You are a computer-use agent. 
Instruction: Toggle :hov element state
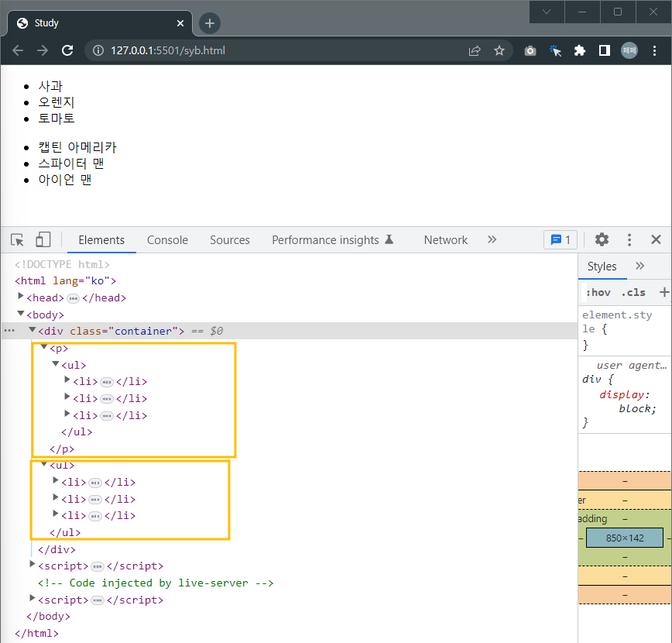click(598, 293)
